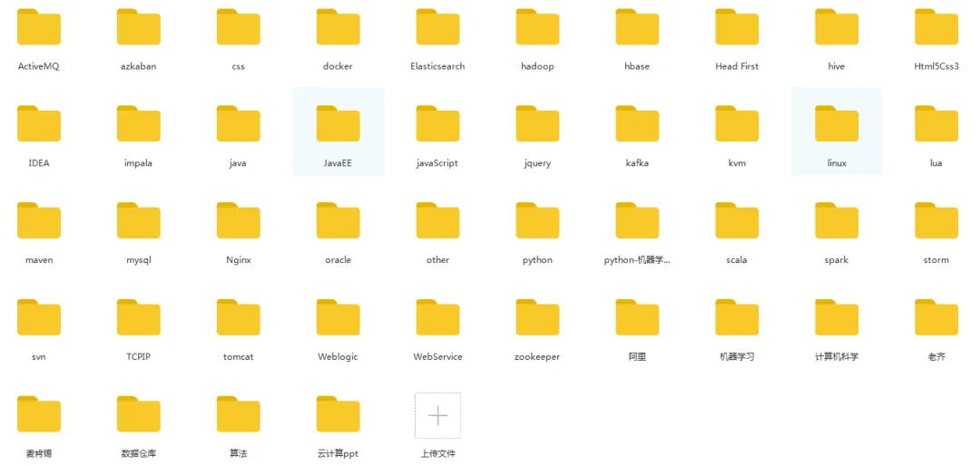Open the javaScript folder icon

point(438,123)
